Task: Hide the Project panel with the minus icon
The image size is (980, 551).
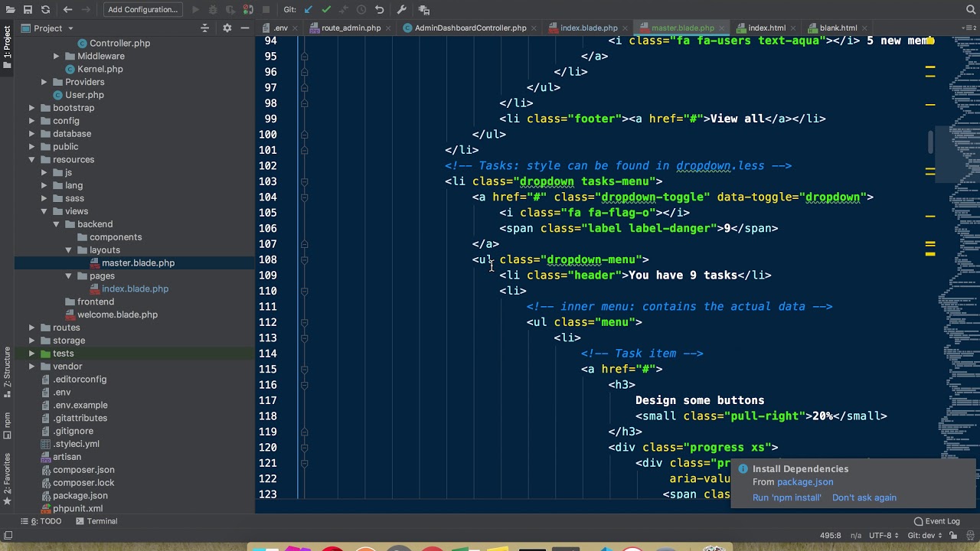Action: pos(244,28)
